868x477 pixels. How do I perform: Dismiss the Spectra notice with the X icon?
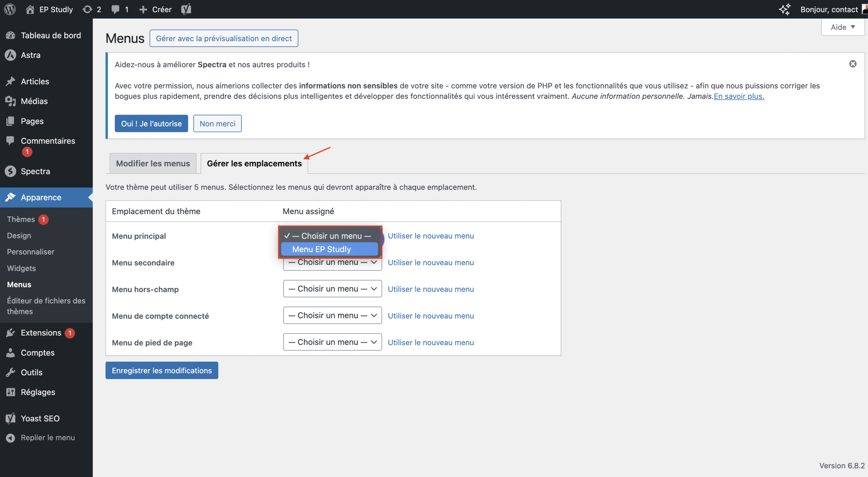tap(853, 64)
